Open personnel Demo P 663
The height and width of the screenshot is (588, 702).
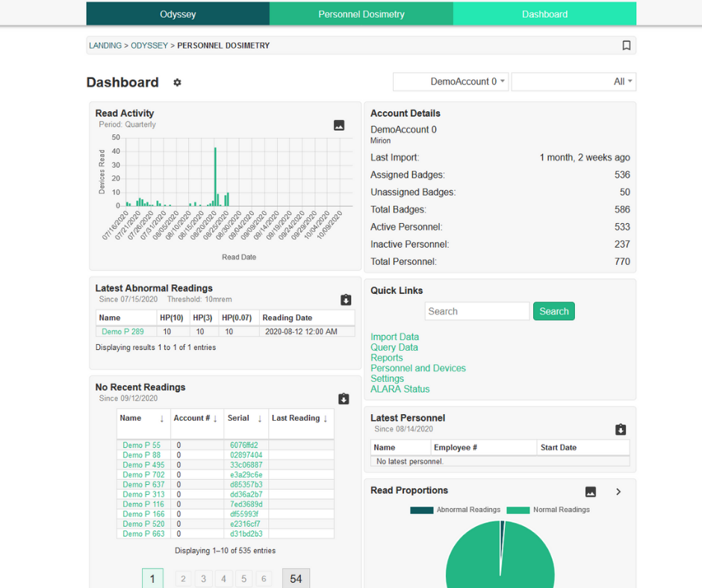tap(143, 534)
